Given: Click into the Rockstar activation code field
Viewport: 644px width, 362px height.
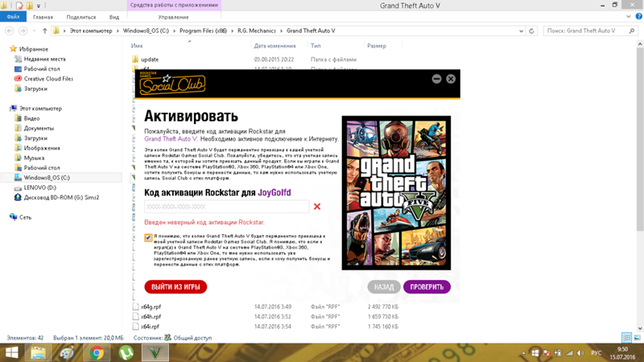Looking at the screenshot, I should click(227, 207).
